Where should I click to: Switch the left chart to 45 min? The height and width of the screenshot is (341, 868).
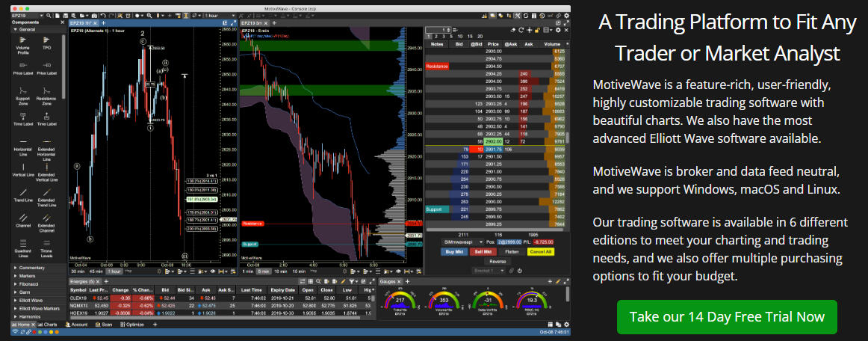(x=96, y=271)
